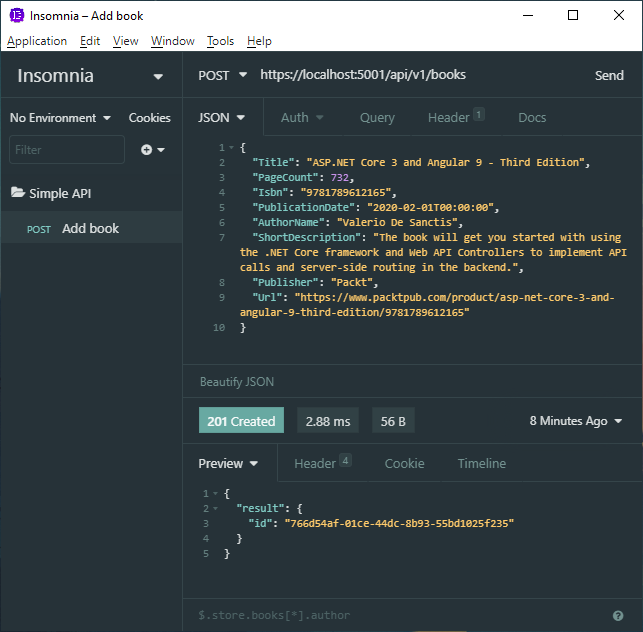Click the Isbn value "9781789612165"
The height and width of the screenshot is (632, 643).
pyautogui.click(x=346, y=192)
